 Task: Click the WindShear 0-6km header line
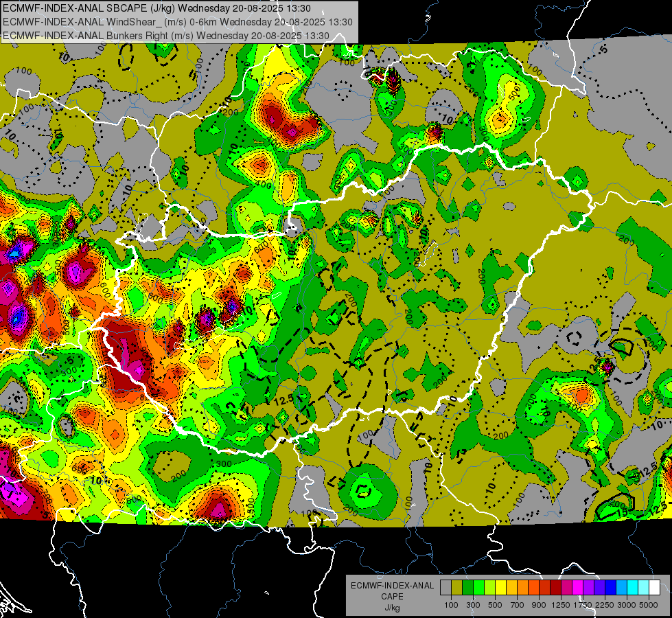coord(177,22)
